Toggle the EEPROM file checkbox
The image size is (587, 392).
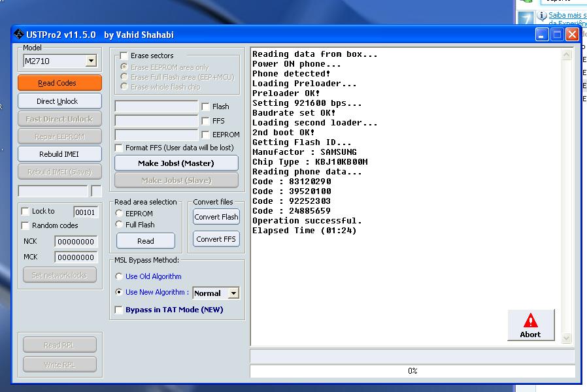pyautogui.click(x=205, y=135)
